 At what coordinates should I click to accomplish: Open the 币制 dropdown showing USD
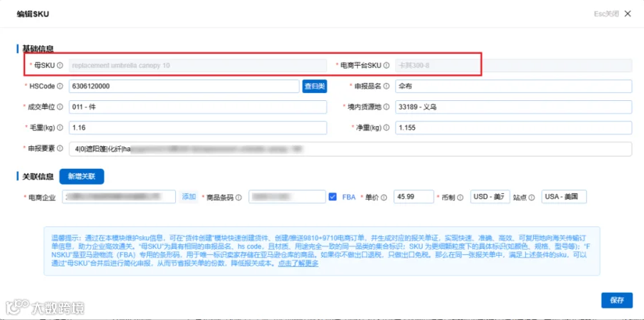(490, 196)
